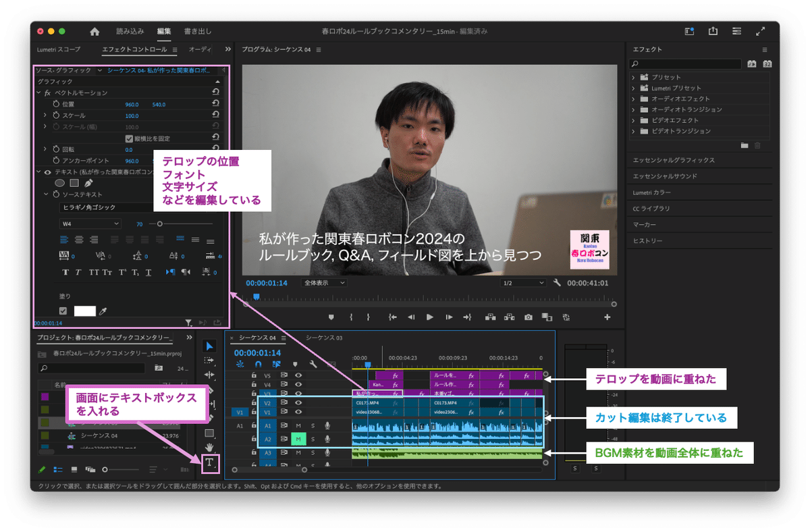
Task: Open エッセンシャルグラフィックス panel
Action: click(674, 160)
